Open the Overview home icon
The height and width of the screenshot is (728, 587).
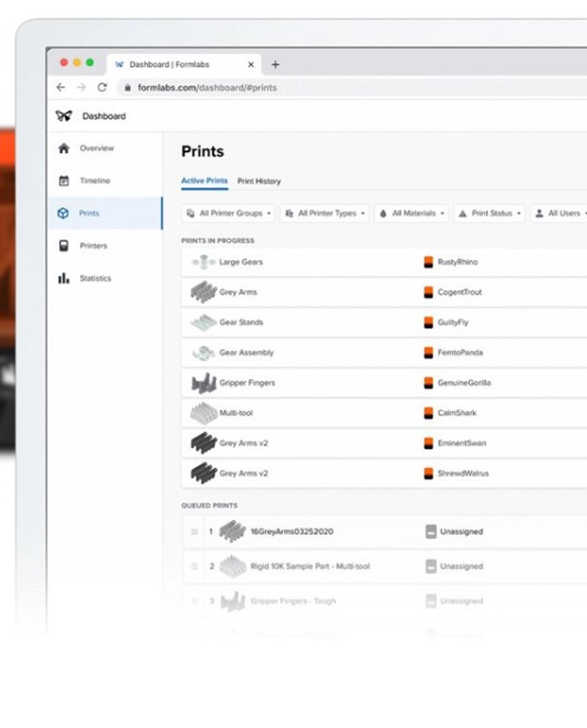(64, 148)
